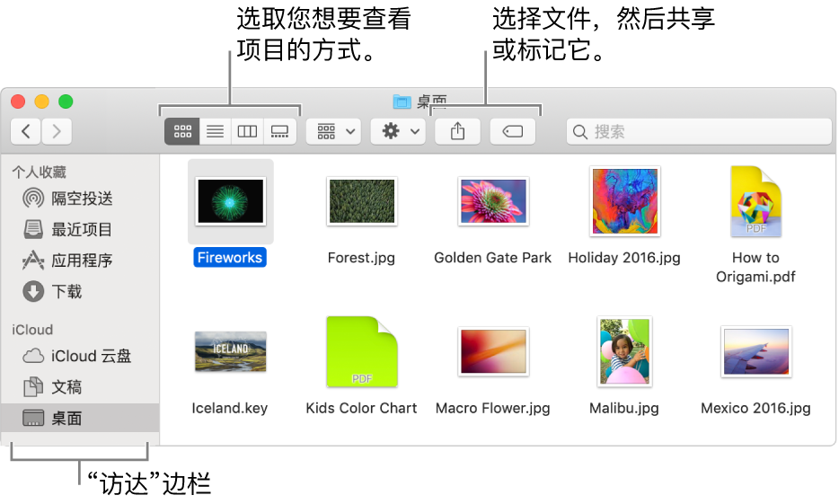Click the magnifying glass search icon
This screenshot has height=504, width=839.
(580, 132)
